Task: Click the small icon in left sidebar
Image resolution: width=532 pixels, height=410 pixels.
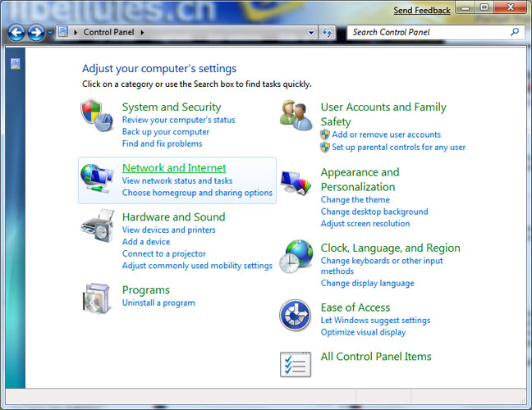Action: point(16,64)
